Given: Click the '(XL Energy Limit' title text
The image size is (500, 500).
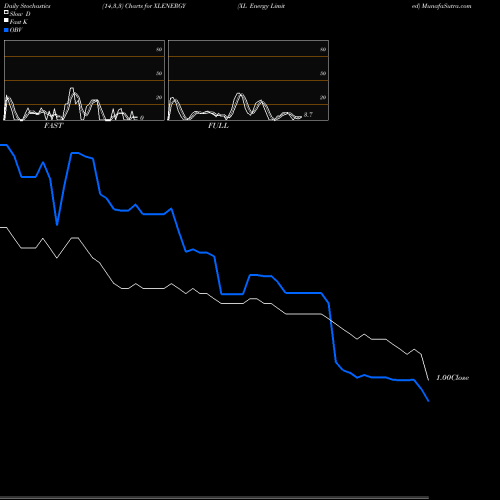Looking at the screenshot, I should click(x=261, y=6).
